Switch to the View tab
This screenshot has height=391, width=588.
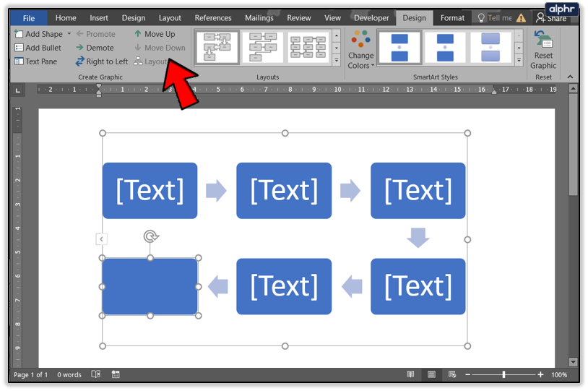pos(332,18)
